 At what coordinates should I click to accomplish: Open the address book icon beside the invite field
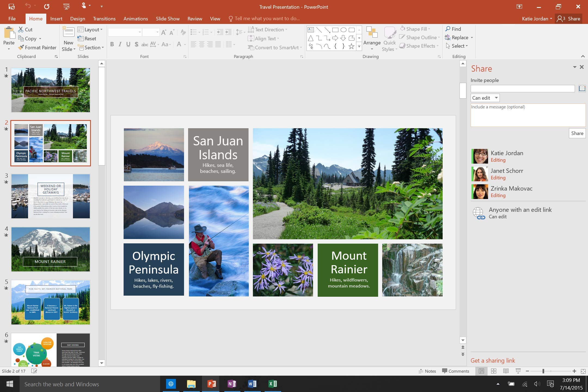click(x=582, y=88)
